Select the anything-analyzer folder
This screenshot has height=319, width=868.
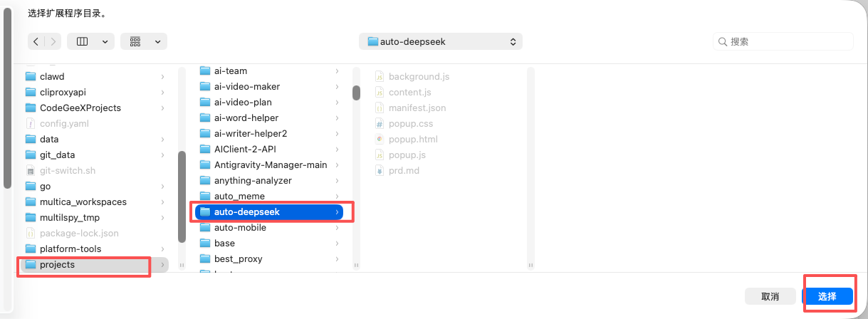pyautogui.click(x=253, y=181)
